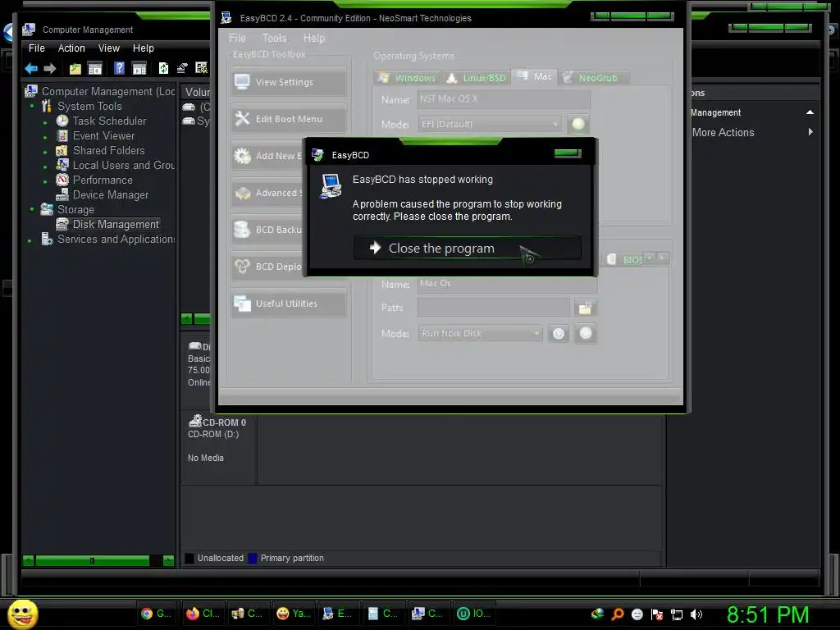Click the Path input field
This screenshot has height=630, width=840.
(493, 308)
